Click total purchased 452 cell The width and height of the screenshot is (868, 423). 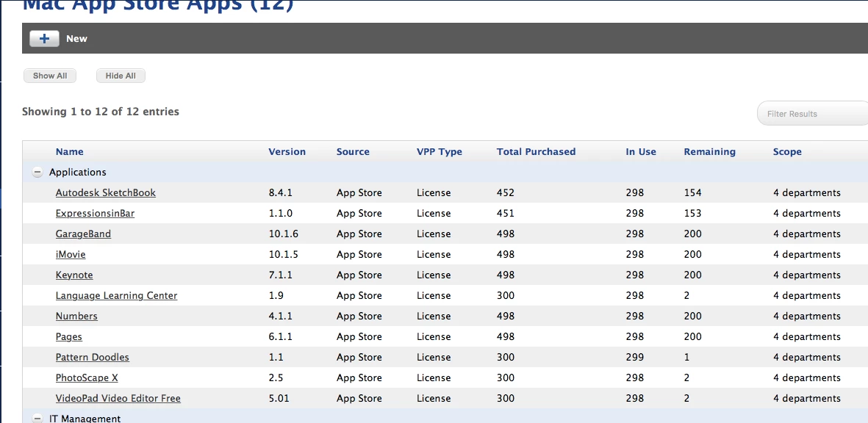tap(506, 193)
